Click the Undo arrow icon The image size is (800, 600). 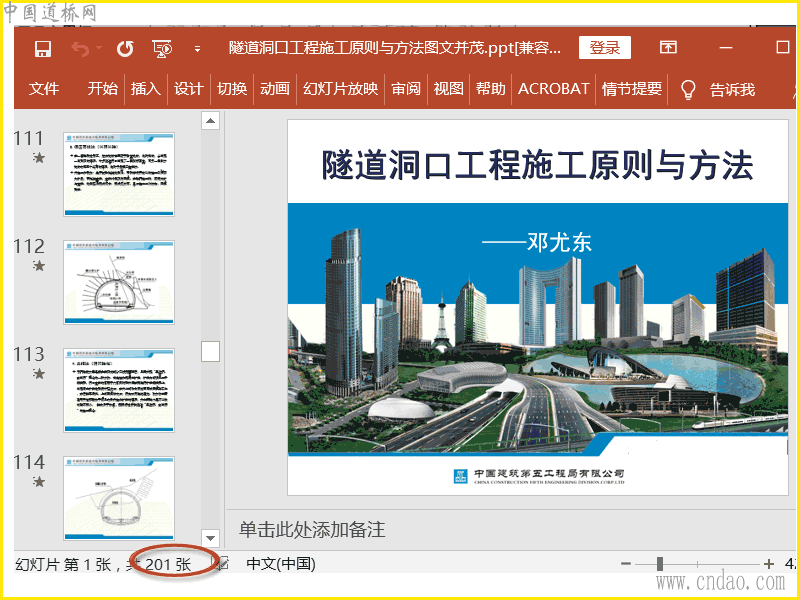80,48
